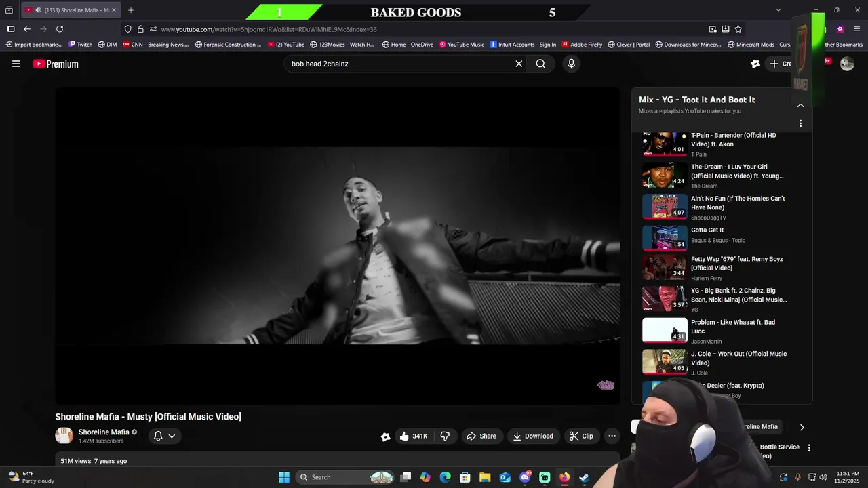Click the tracking protection shield icon
Image resolution: width=868 pixels, height=488 pixels.
[x=127, y=29]
